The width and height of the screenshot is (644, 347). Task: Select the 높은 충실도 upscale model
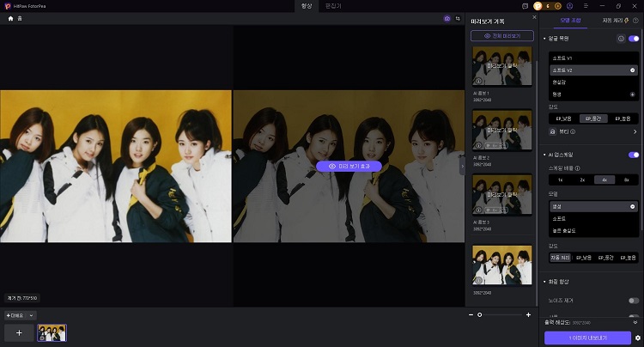click(x=593, y=231)
